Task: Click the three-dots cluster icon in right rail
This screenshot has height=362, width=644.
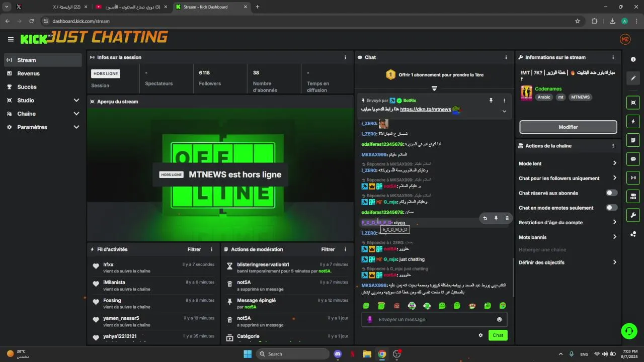Action: (633, 234)
